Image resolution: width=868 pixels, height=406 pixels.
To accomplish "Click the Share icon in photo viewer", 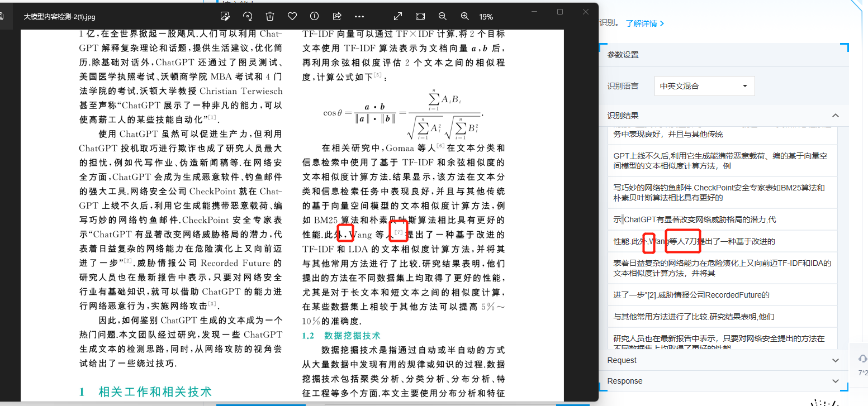I will pos(337,16).
